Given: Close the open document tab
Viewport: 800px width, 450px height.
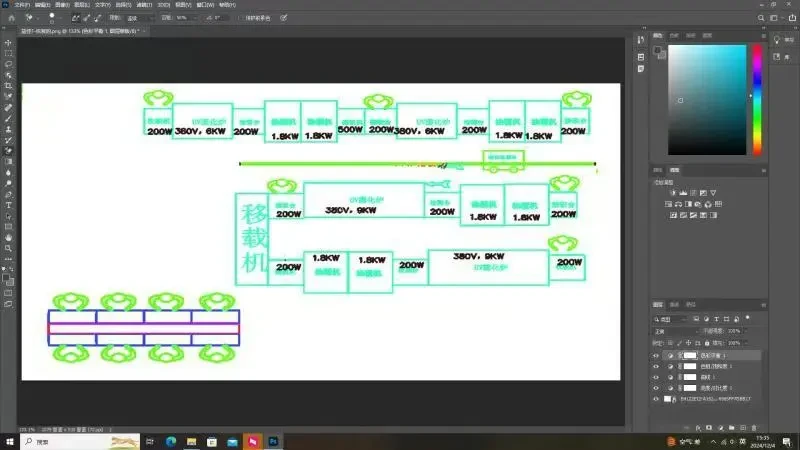Looking at the screenshot, I should tap(144, 31).
